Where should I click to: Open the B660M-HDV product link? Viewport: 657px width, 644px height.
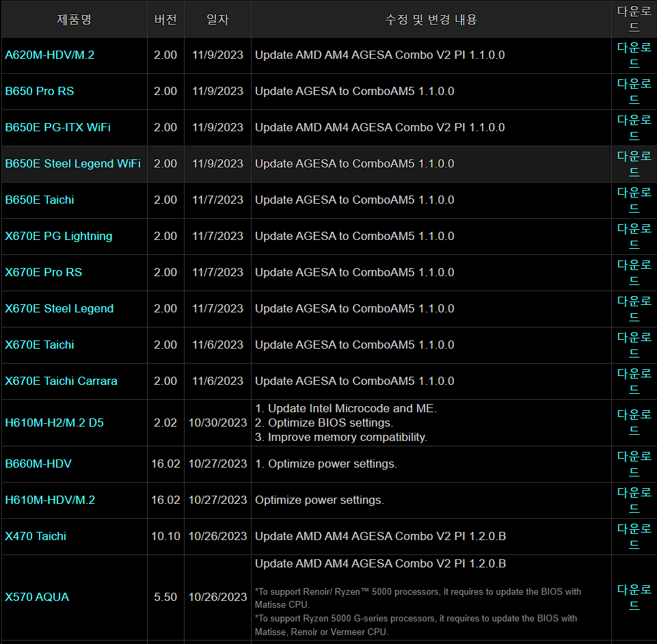click(x=38, y=464)
